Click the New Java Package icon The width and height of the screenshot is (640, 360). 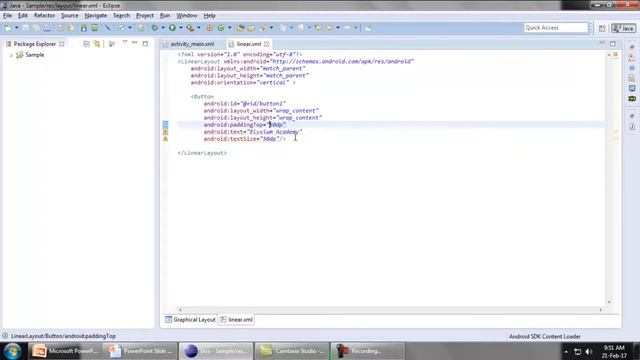pyautogui.click(x=209, y=28)
